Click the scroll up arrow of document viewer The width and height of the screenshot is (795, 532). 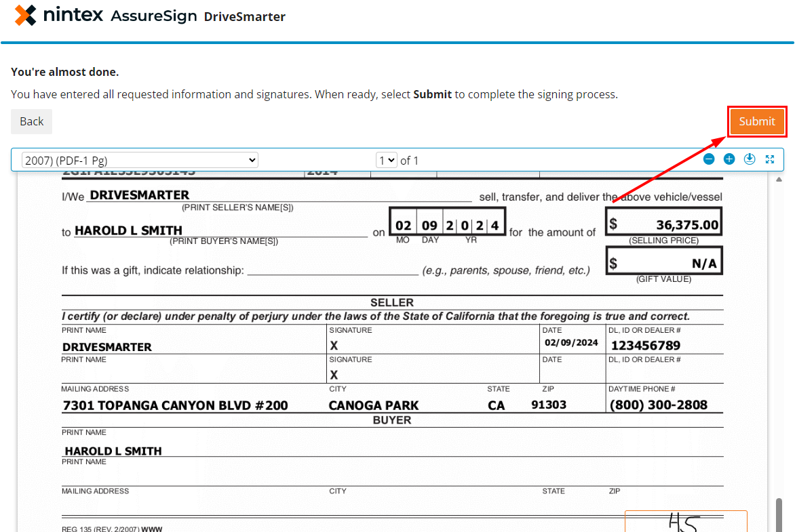point(779,180)
